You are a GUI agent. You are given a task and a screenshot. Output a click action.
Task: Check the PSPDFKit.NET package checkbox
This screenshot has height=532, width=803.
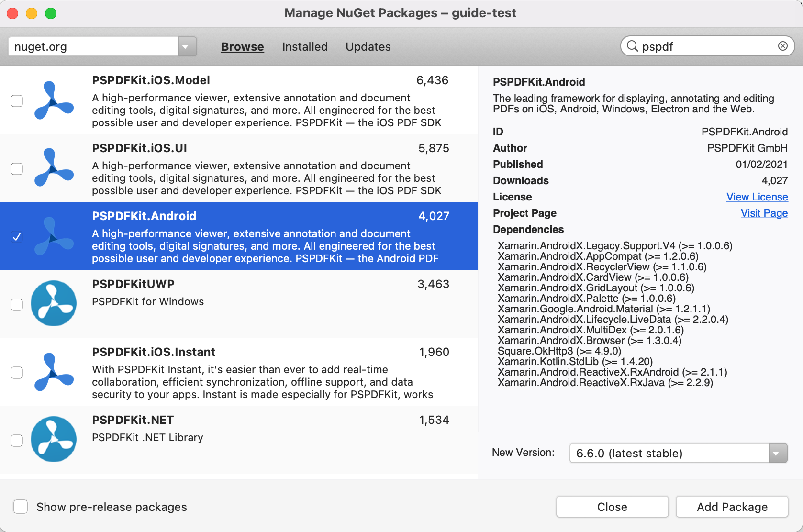[17, 441]
